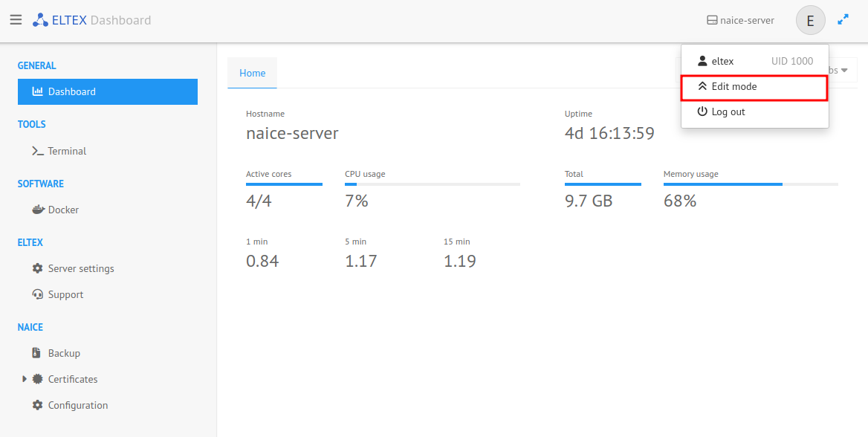Open the Dashboard sidebar item

[x=108, y=91]
